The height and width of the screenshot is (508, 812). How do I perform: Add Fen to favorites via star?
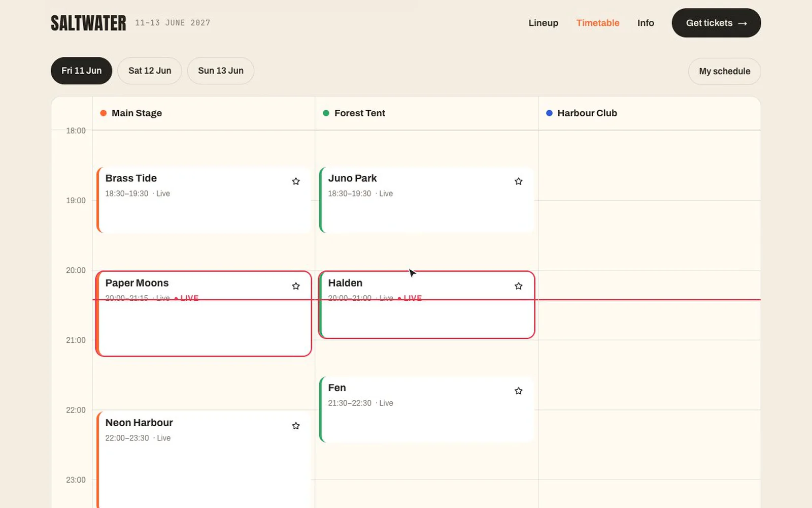(519, 391)
